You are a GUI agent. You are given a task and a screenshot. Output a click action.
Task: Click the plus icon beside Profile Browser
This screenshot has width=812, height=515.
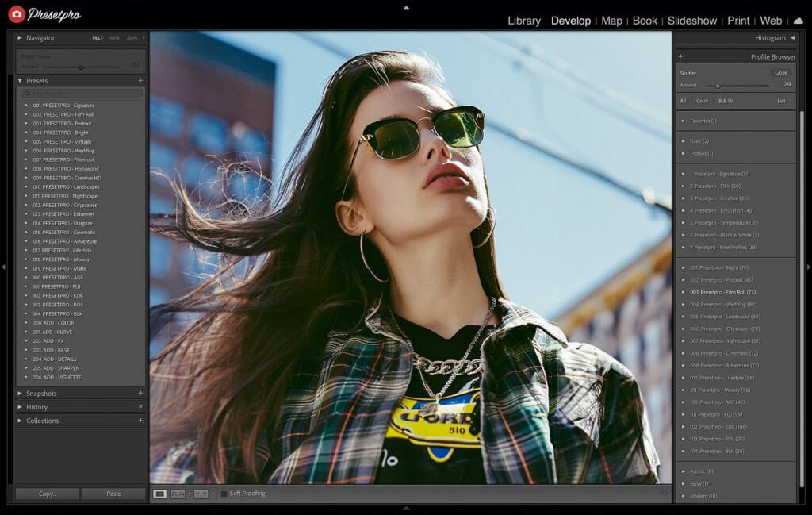(681, 57)
